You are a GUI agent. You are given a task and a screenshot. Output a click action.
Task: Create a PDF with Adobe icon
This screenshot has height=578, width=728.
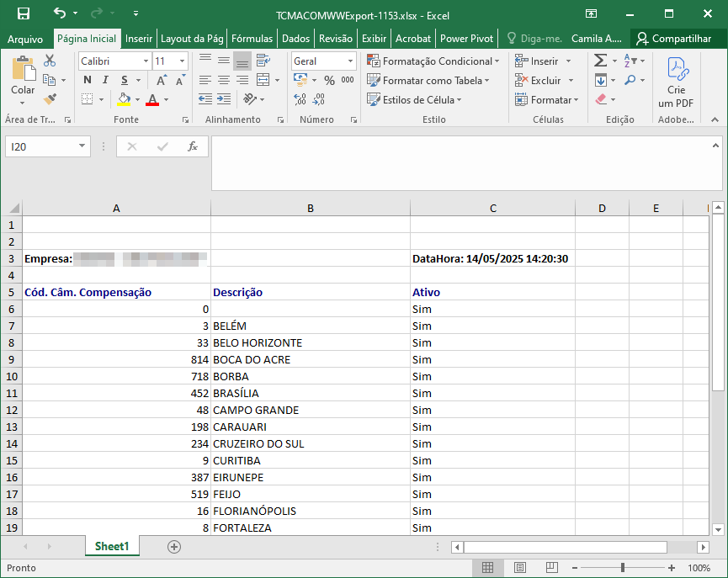tap(676, 82)
